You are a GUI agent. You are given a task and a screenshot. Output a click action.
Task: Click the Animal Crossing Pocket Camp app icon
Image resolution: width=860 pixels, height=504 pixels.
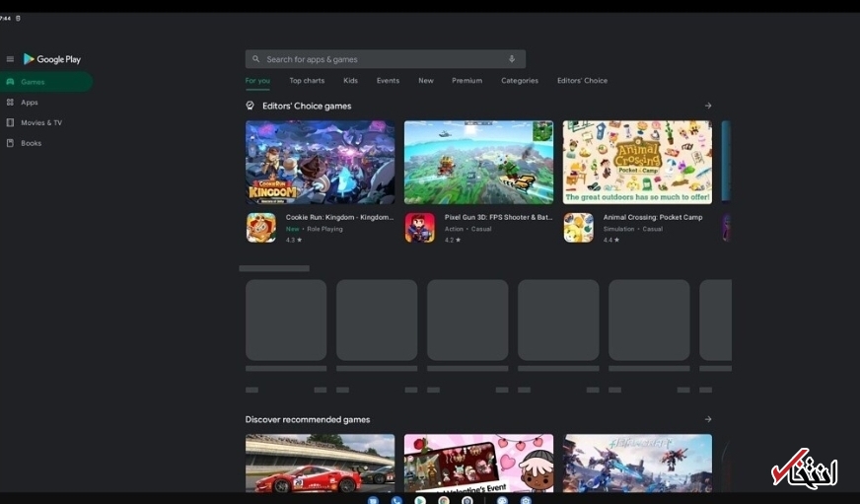[x=579, y=228]
